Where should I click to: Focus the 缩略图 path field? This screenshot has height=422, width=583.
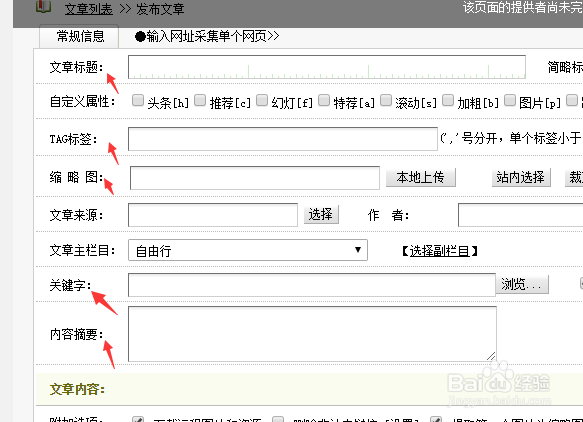(x=255, y=178)
